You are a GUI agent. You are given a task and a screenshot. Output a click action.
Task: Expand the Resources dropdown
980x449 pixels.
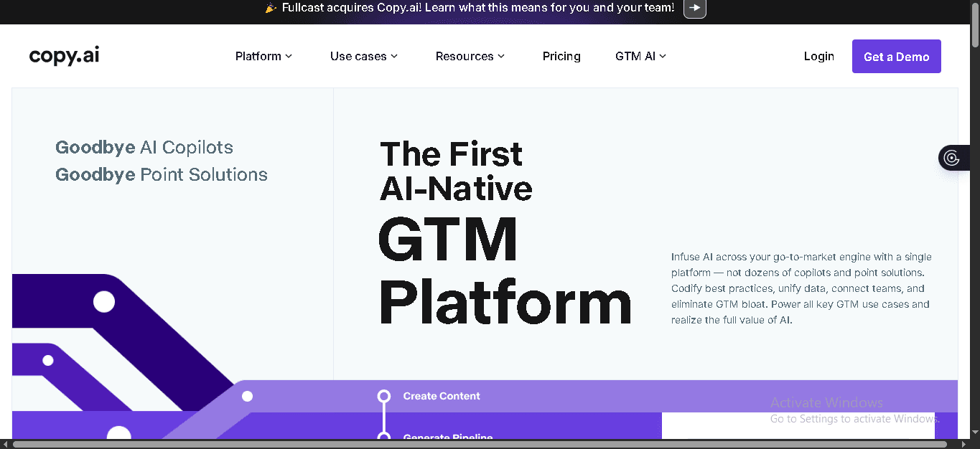[x=470, y=56]
